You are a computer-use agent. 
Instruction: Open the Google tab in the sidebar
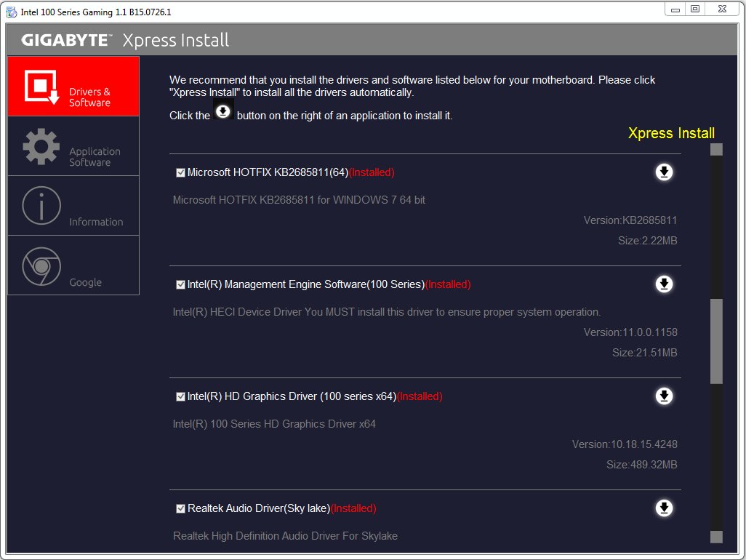pos(73,265)
